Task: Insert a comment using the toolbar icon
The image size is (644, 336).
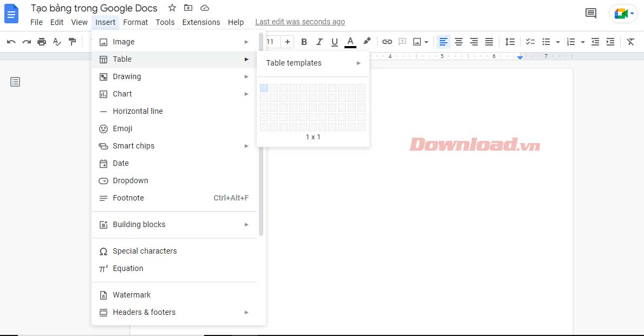Action: [402, 41]
